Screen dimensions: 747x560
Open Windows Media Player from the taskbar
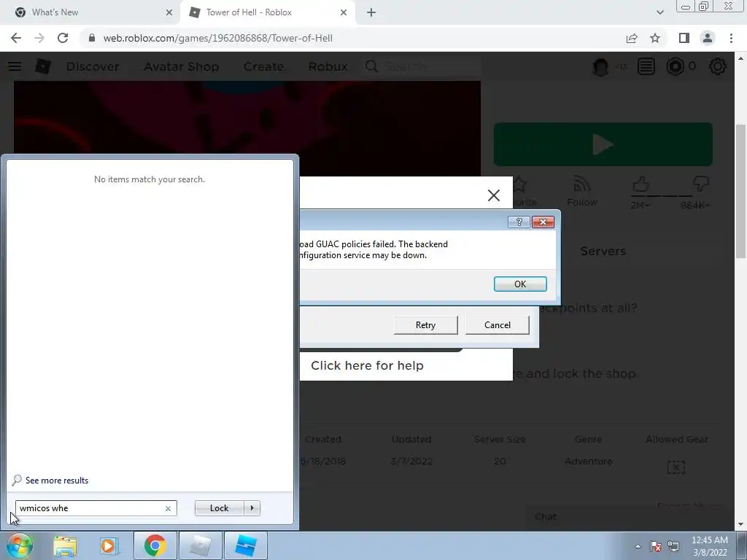[x=109, y=545]
